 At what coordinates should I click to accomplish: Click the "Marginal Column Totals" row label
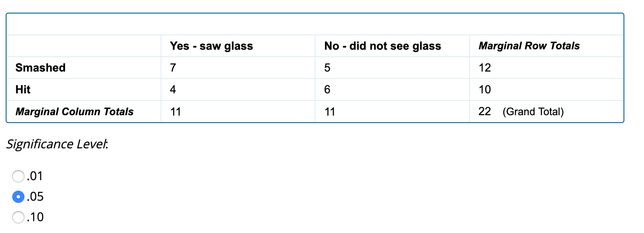(75, 112)
